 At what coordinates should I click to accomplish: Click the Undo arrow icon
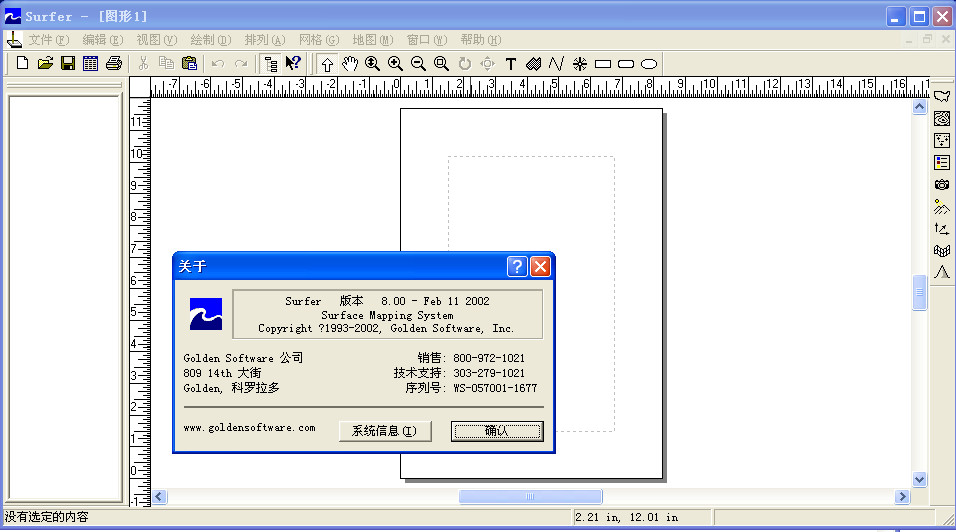click(218, 63)
